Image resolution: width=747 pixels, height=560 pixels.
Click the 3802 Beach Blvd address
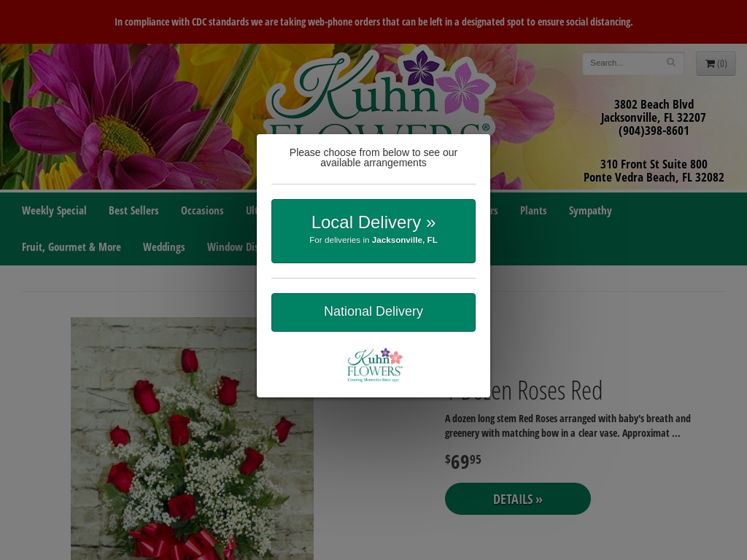[x=653, y=104]
